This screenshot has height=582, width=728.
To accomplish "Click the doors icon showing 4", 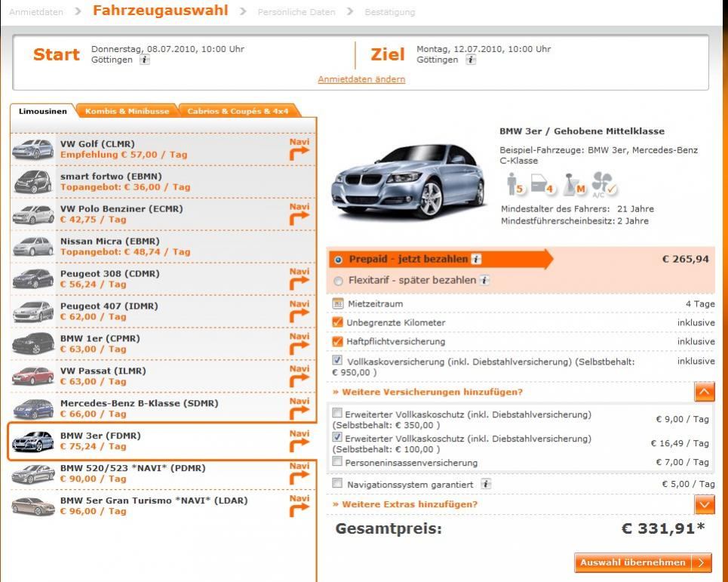I will point(542,184).
